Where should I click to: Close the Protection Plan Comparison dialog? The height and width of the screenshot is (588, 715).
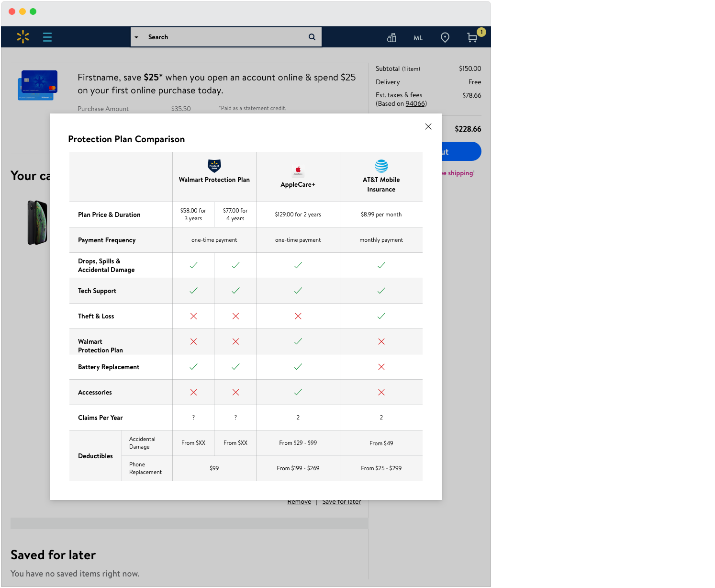[428, 126]
